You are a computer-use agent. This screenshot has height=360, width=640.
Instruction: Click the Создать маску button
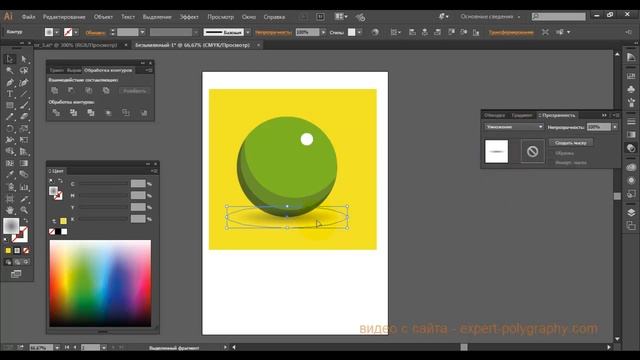[x=571, y=143]
